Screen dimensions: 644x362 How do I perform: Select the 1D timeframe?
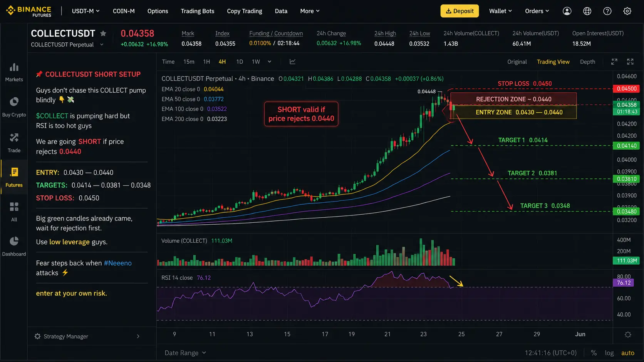click(x=240, y=62)
